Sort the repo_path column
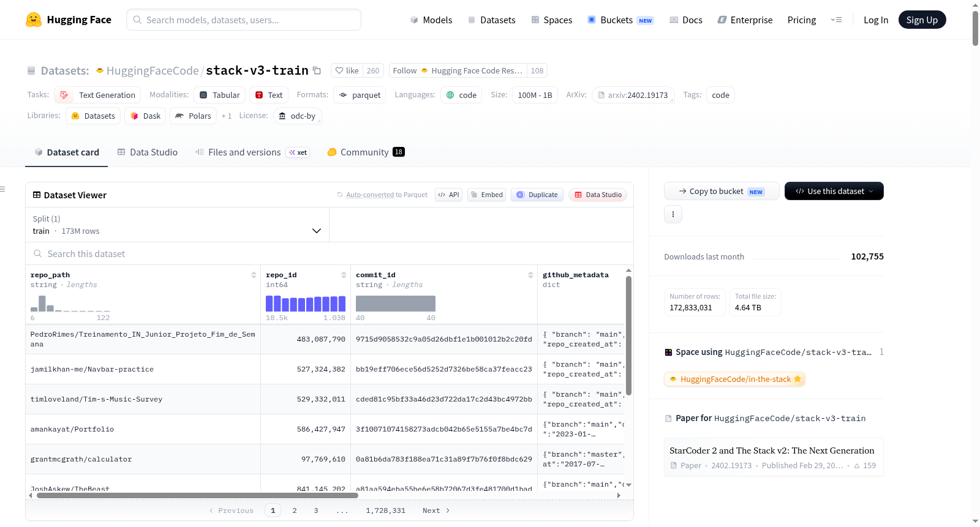The width and height of the screenshot is (980, 527). 254,275
